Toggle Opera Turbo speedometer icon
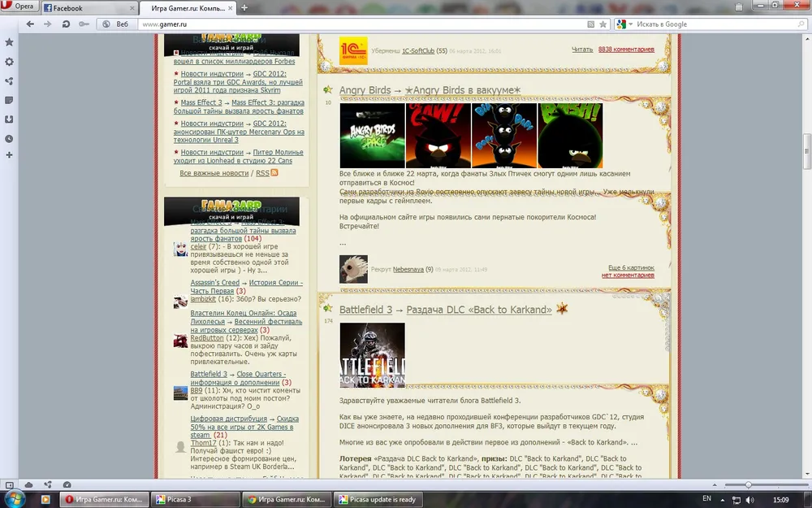Image resolution: width=812 pixels, height=508 pixels. [67, 484]
